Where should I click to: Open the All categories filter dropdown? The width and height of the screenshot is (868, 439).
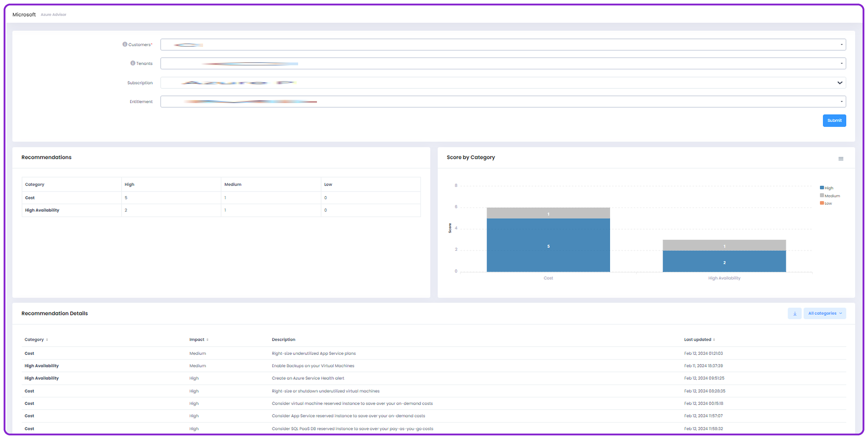(x=825, y=313)
